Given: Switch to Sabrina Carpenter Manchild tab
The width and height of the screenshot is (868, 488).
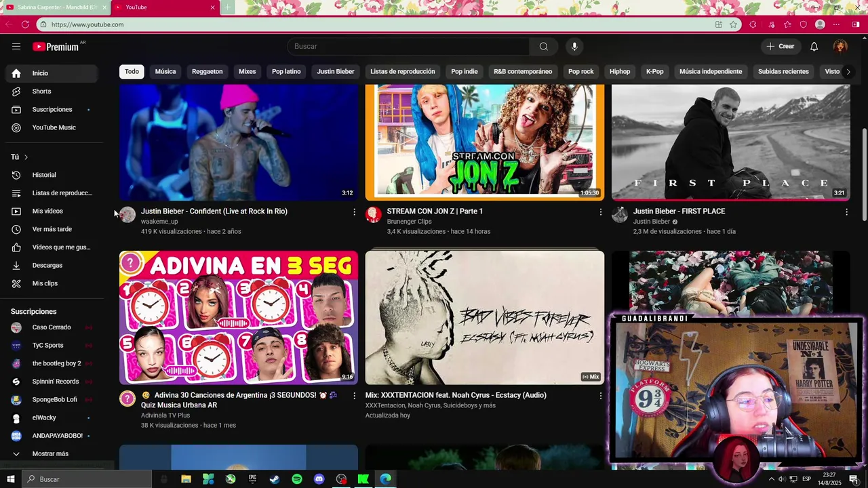Looking at the screenshot, I should (x=56, y=7).
